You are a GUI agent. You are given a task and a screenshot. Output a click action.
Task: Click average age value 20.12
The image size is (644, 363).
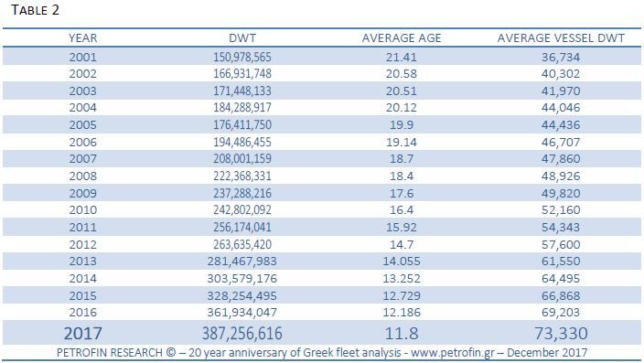[402, 108]
